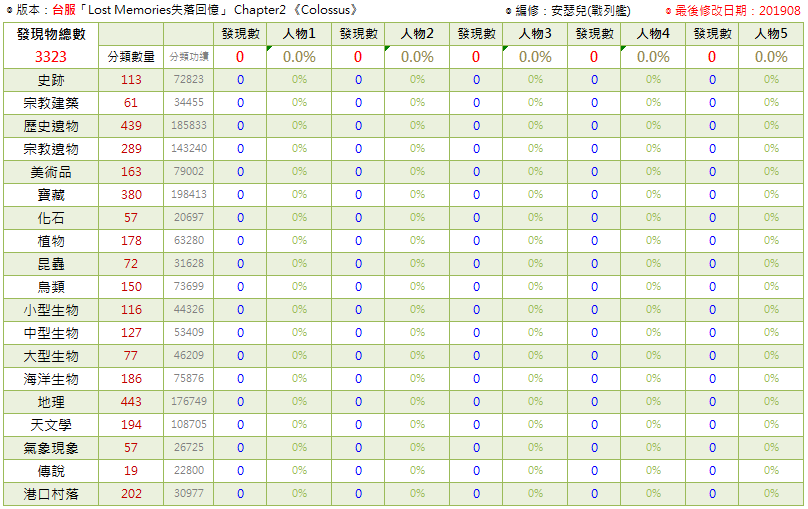Select the 大型生物 category label

point(50,356)
